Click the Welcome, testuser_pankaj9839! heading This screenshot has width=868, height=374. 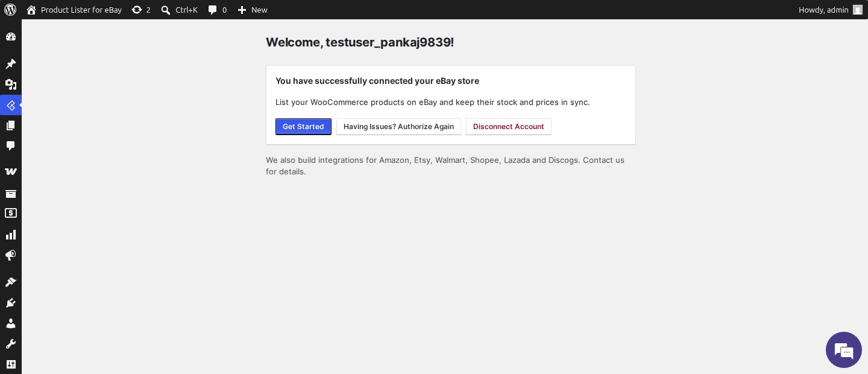(x=360, y=42)
